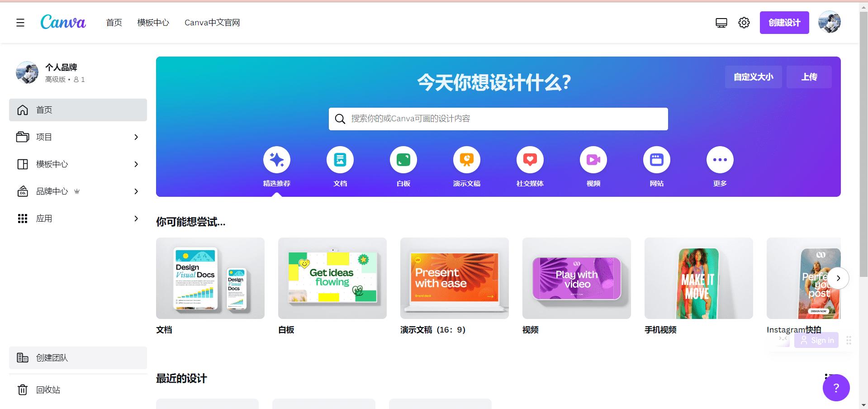Screen dimensions: 868x409
Task: Expand the 项目 sidebar section
Action: click(x=136, y=137)
